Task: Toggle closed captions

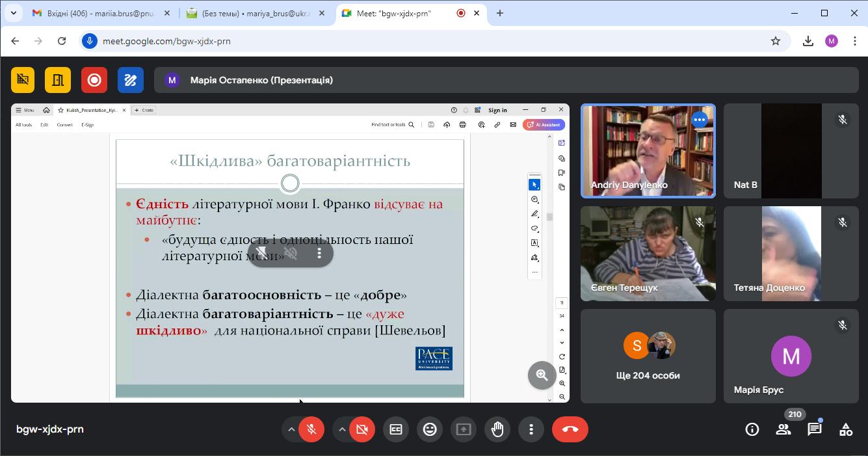Action: pyautogui.click(x=396, y=429)
